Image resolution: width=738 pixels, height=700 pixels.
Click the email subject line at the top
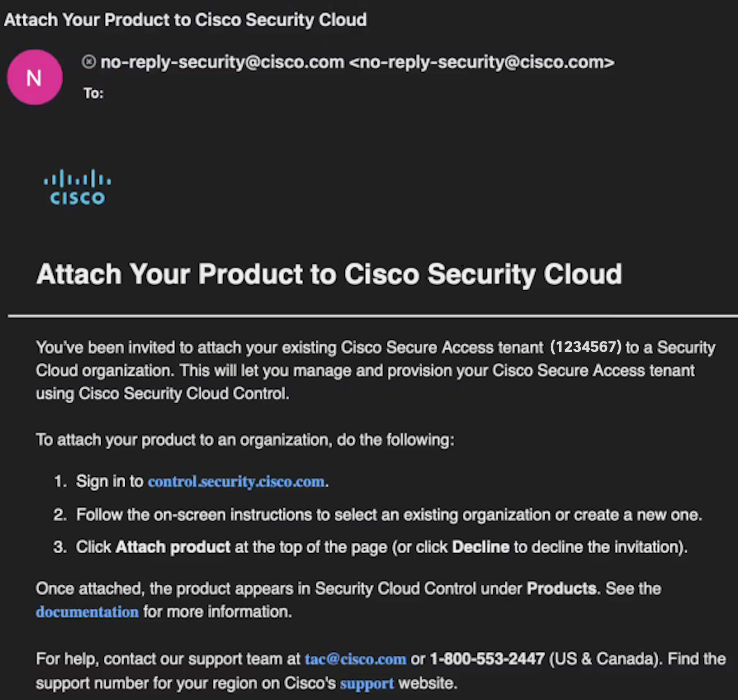tap(185, 20)
